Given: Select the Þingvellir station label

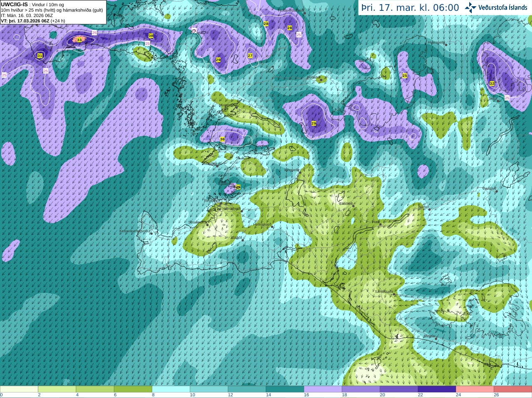Looking at the screenshot, I should tap(291, 170).
